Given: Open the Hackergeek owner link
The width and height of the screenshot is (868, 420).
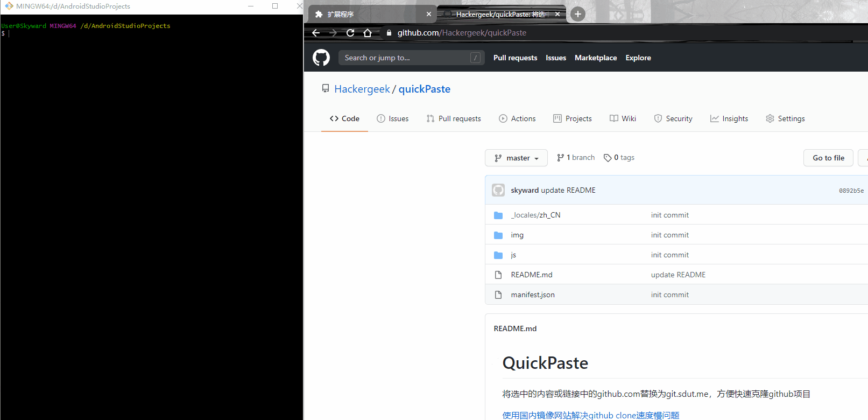Looking at the screenshot, I should click(362, 89).
